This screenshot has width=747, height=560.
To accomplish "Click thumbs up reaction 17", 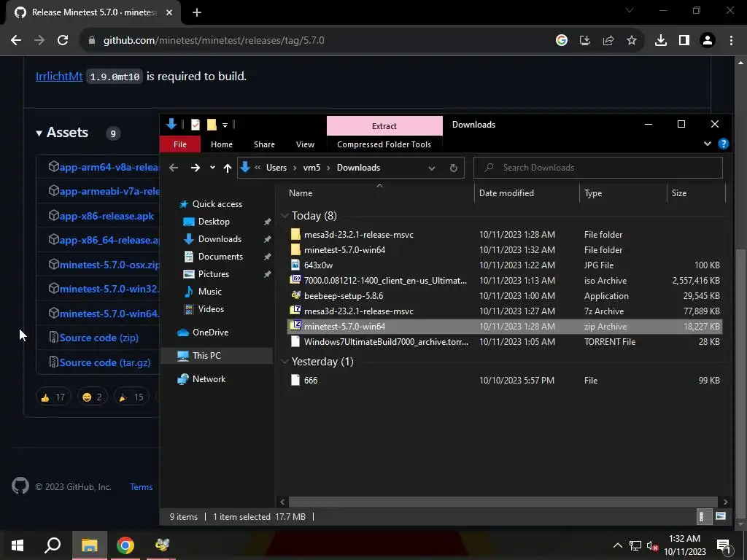I will click(x=53, y=397).
